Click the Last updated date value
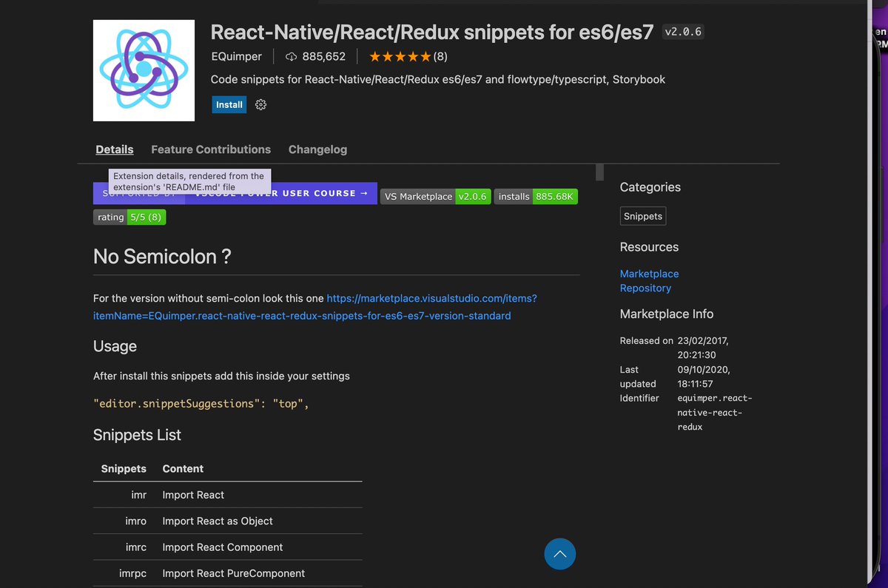 click(x=704, y=376)
